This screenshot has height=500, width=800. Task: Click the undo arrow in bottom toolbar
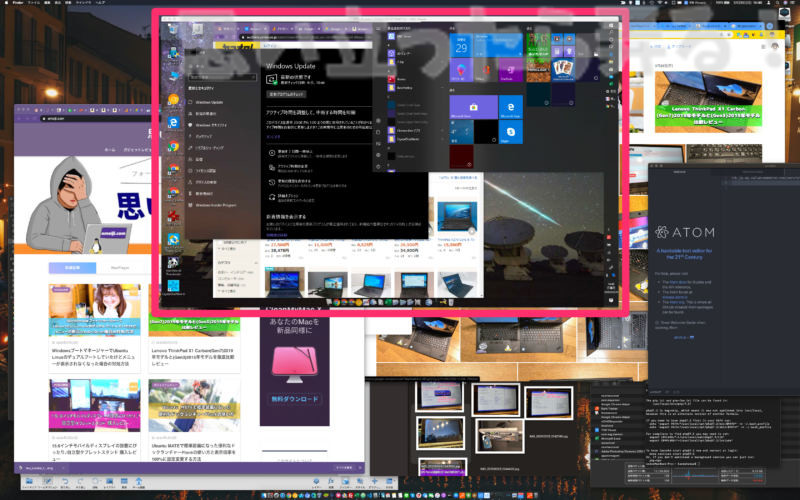(65, 482)
